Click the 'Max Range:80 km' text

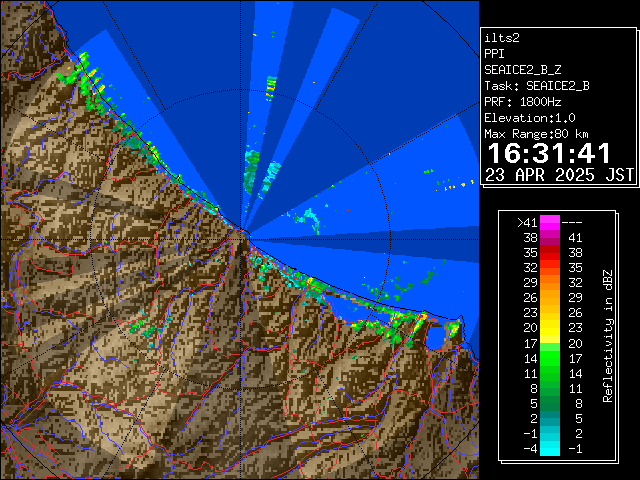tap(536, 134)
